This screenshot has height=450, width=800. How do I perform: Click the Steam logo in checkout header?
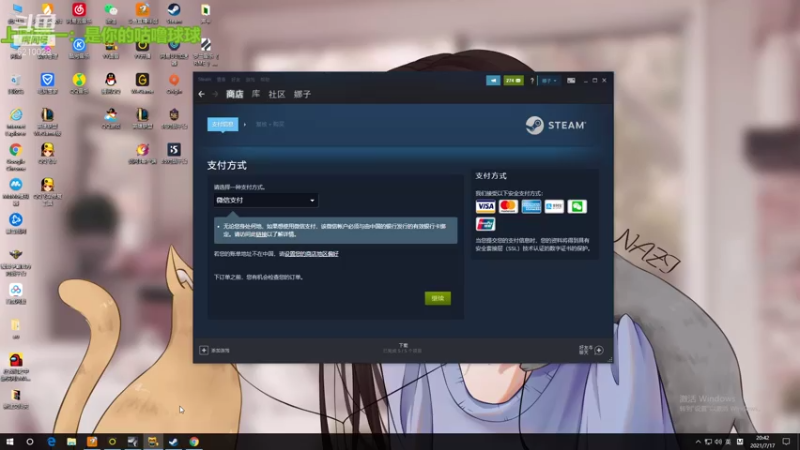pyautogui.click(x=556, y=125)
